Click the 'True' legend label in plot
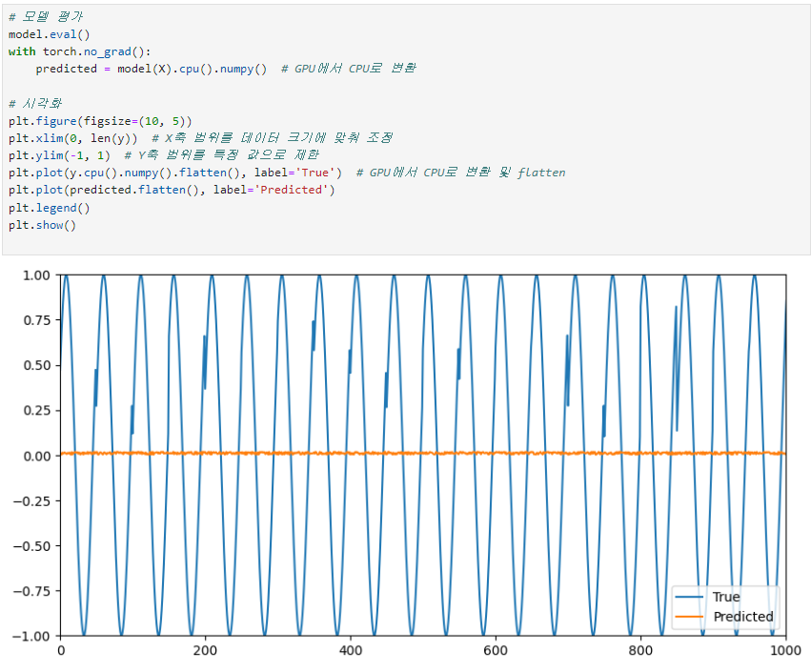 coord(726,597)
